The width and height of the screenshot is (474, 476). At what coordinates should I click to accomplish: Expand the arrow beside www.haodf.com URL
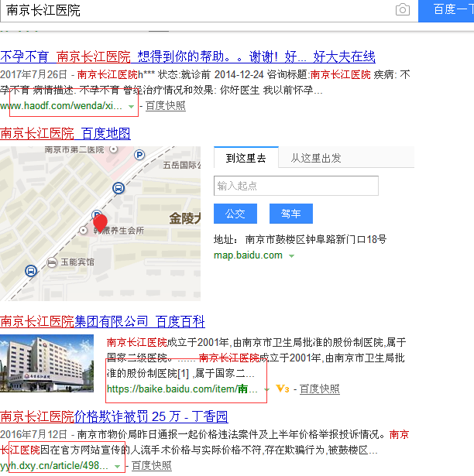(131, 106)
